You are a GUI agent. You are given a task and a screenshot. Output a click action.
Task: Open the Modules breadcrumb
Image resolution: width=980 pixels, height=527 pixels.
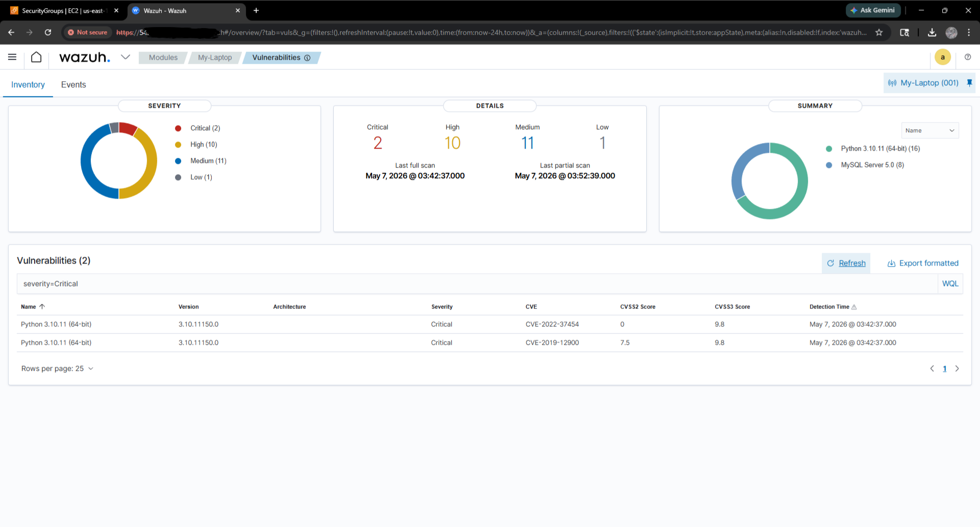tap(163, 58)
